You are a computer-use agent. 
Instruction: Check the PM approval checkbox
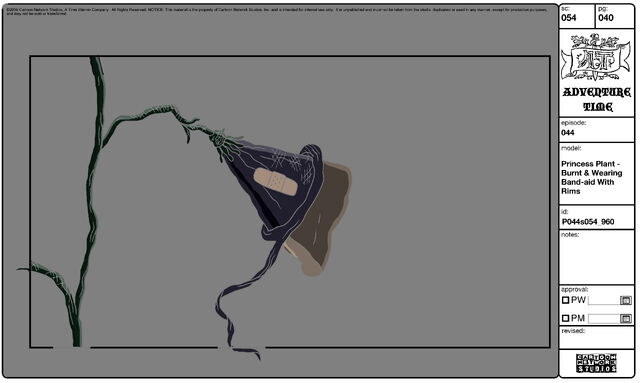[565, 318]
